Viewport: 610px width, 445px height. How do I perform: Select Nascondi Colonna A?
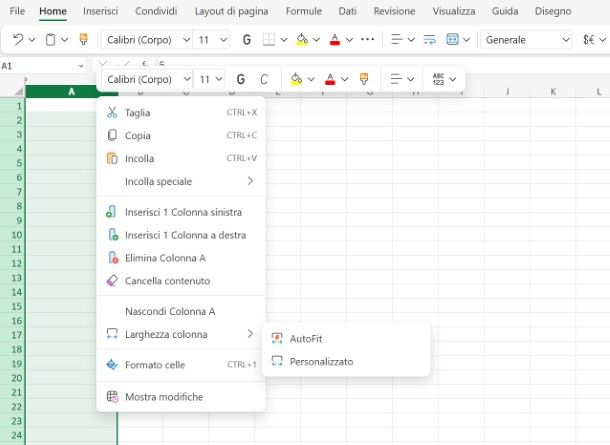[181, 311]
